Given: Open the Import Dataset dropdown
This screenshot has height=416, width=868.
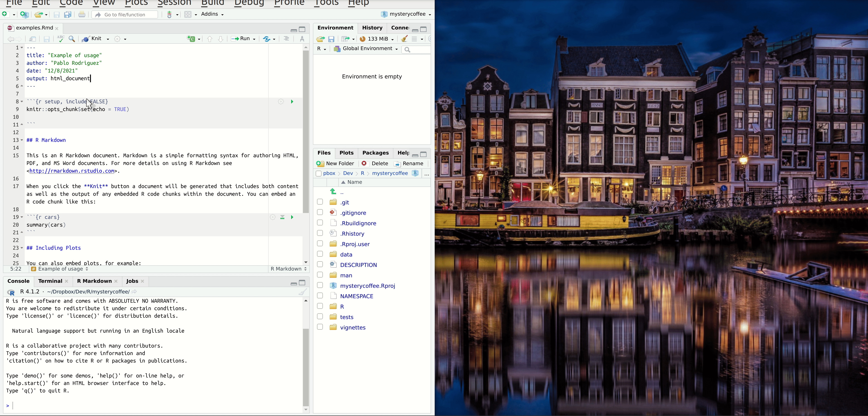Looking at the screenshot, I should pos(348,39).
